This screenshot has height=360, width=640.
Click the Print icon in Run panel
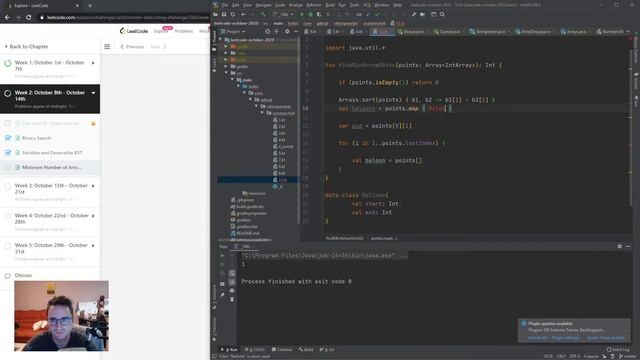232,291
